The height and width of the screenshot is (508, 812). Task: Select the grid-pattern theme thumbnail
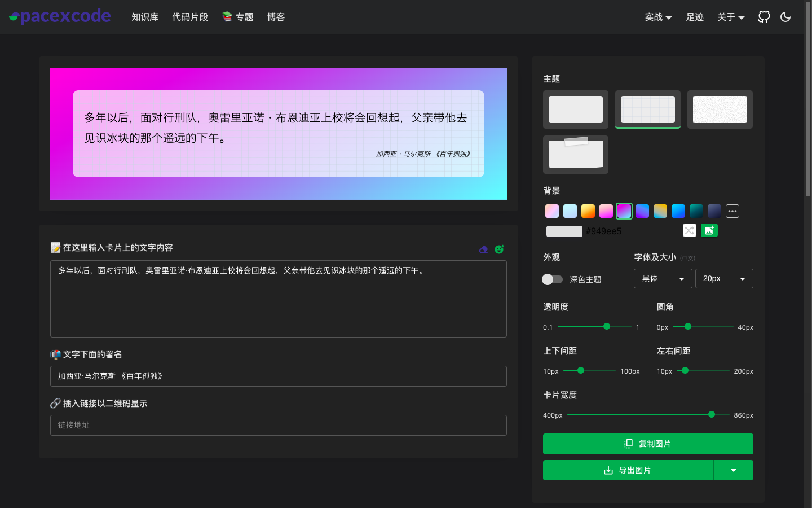647,109
